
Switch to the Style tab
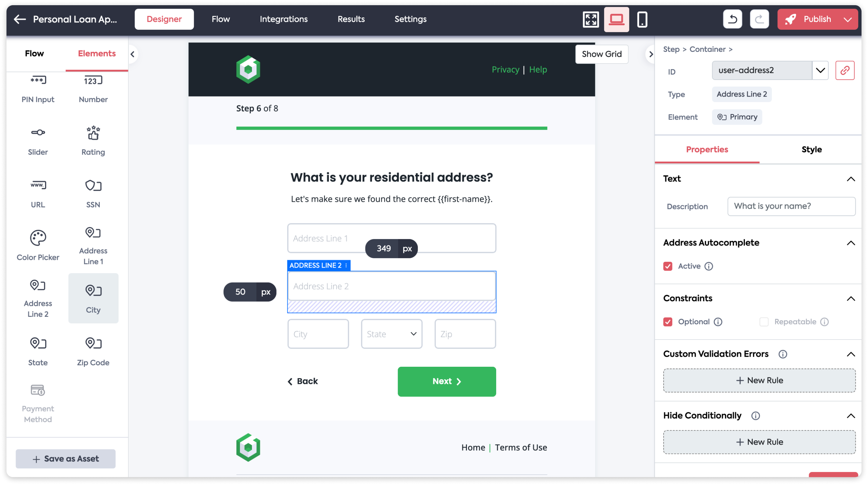tap(811, 150)
